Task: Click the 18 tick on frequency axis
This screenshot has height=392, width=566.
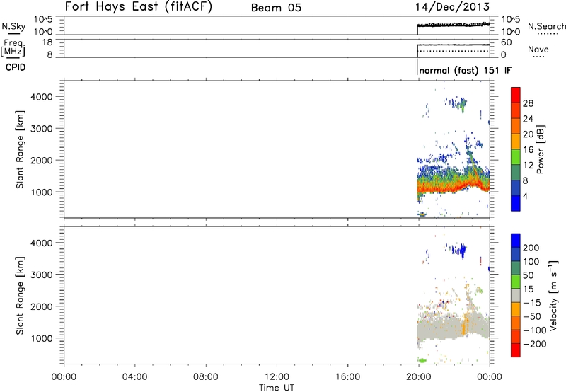Action: pos(47,42)
